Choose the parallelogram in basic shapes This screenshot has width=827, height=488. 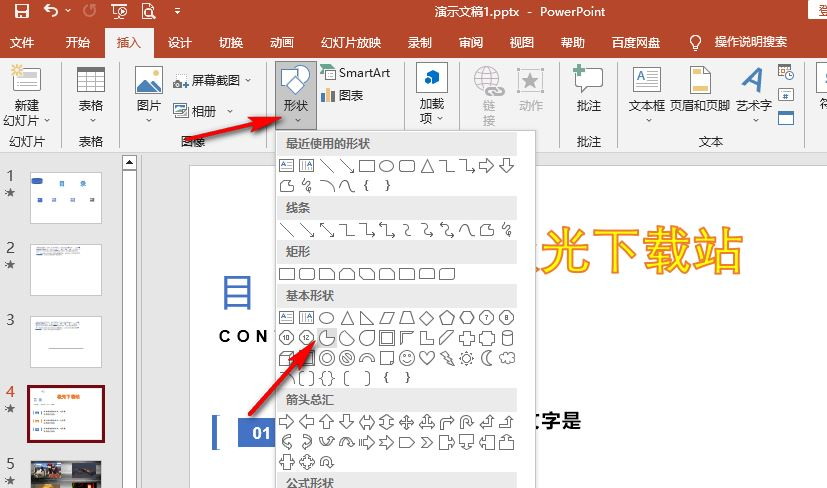click(387, 318)
